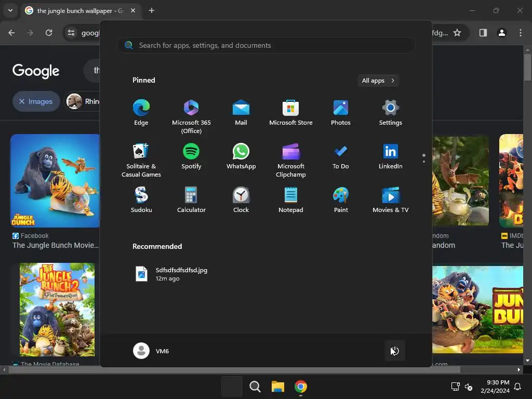Image resolution: width=532 pixels, height=399 pixels.
Task: Open the Facebook Jungle Bunch Movie thumbnail
Action: pos(55,180)
